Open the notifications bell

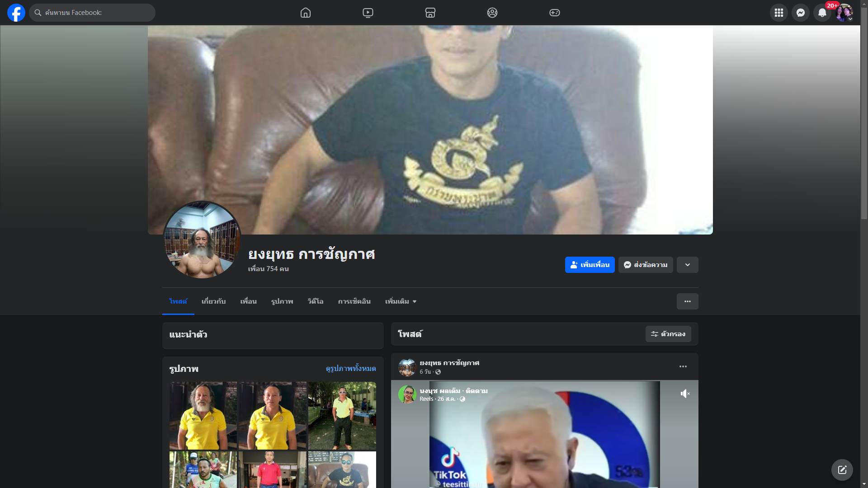click(822, 13)
